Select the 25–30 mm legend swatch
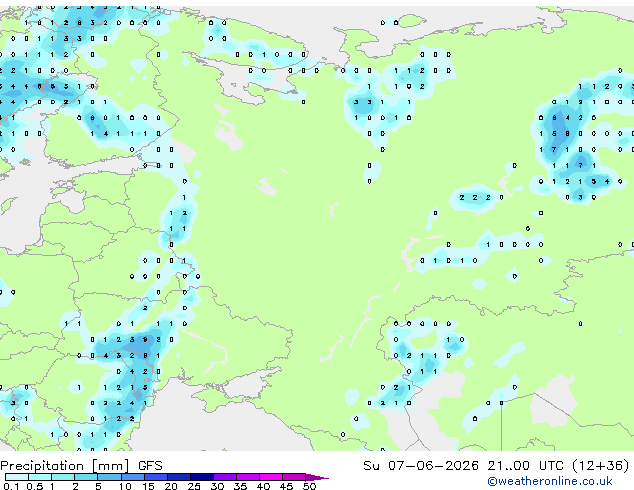Viewport: 634px width, 490px height. point(201,477)
